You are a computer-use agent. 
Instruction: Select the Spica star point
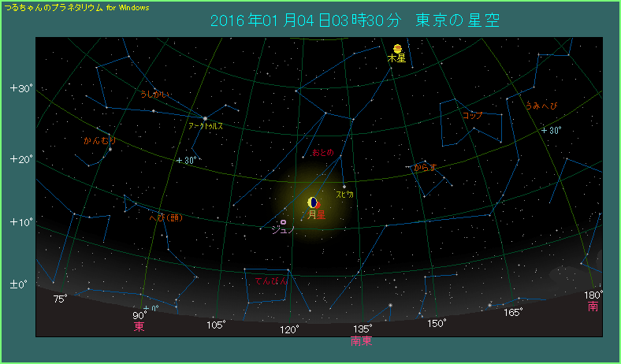tap(344, 186)
